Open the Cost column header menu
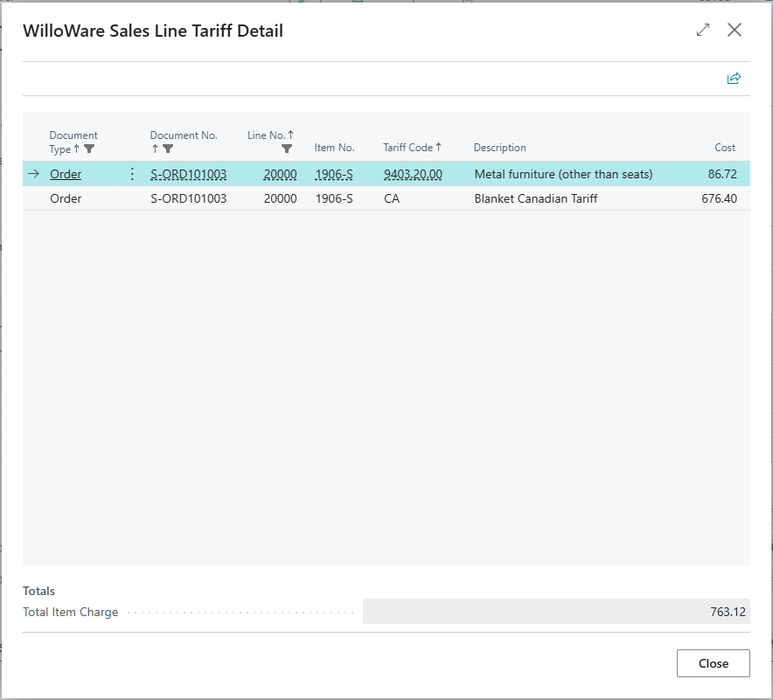Screen dimensions: 773x700 tap(725, 148)
